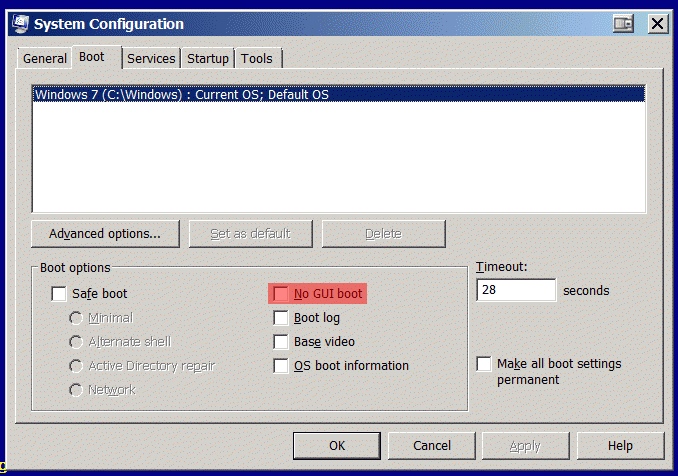
Task: Select the Windows 7 boot entry
Action: click(x=339, y=94)
